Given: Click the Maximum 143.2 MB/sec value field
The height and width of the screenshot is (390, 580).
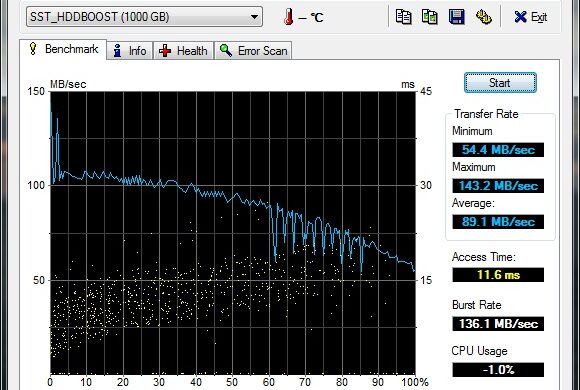Looking at the screenshot, I should tap(498, 186).
